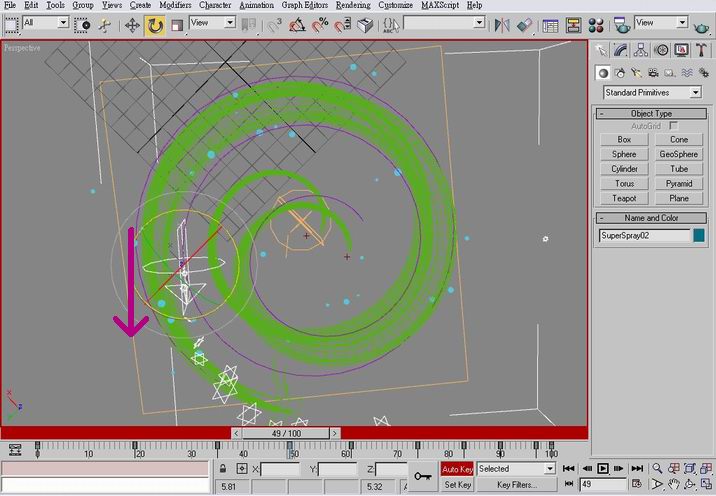
Task: Open the Utilities hammer panel
Action: [x=701, y=50]
